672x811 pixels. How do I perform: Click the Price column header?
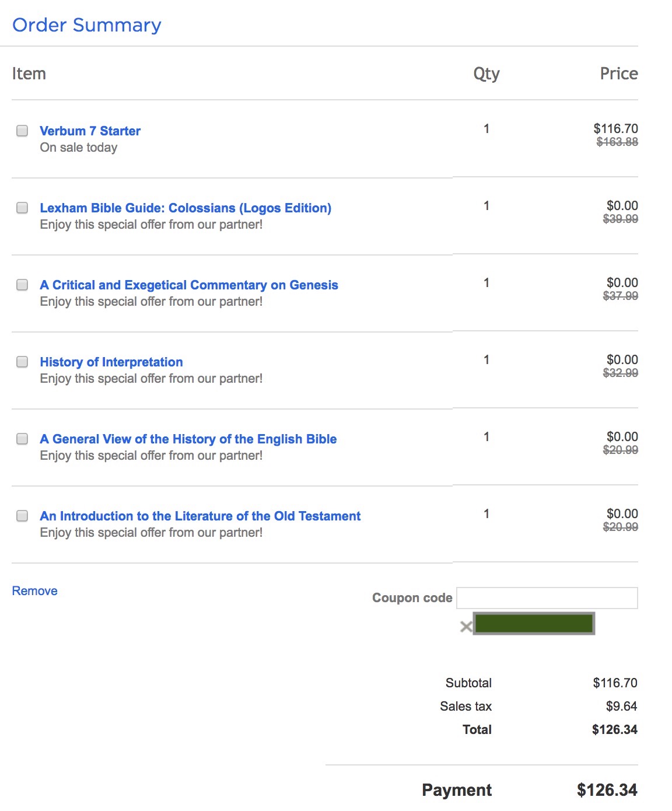[x=619, y=74]
